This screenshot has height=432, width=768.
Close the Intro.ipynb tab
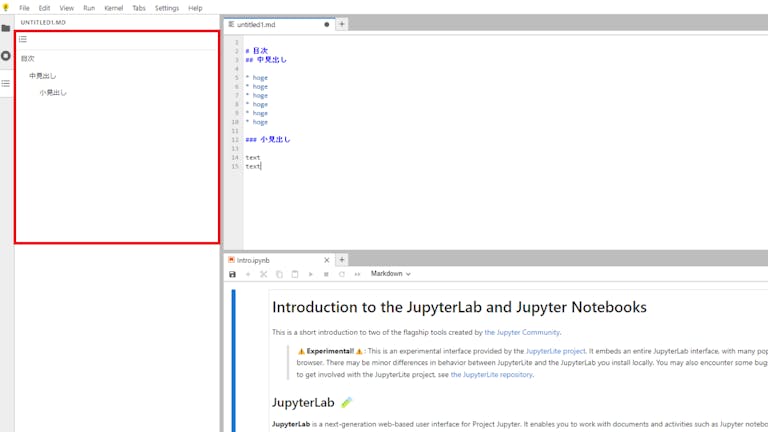click(x=327, y=260)
